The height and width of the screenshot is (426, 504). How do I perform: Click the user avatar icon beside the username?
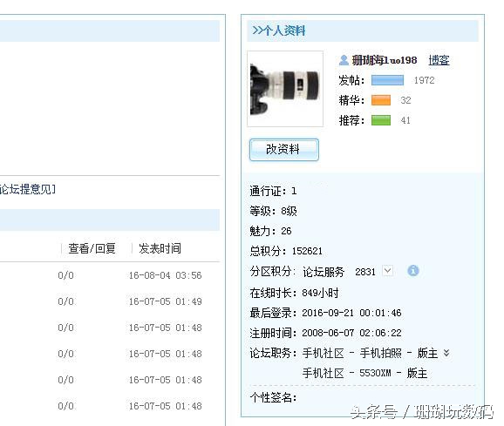344,60
